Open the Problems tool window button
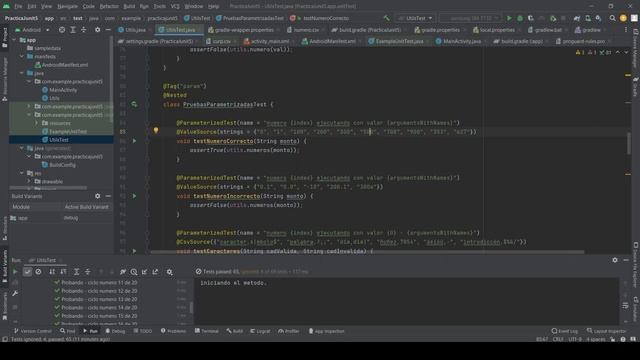640x360 pixels. (x=173, y=331)
